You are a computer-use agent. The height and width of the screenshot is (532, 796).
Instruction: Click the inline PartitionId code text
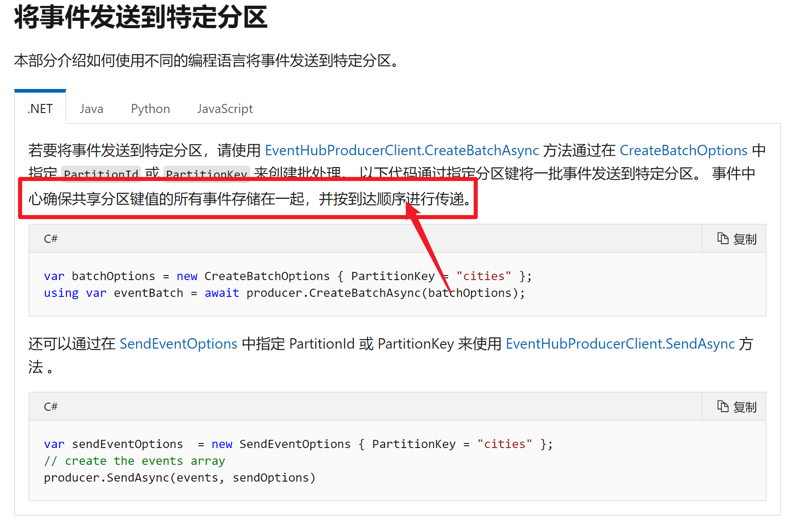[101, 174]
